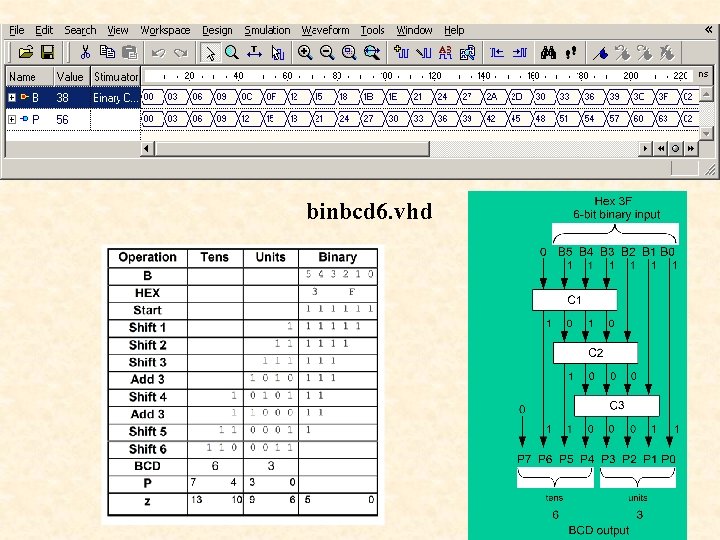This screenshot has width=720, height=540.
Task: Click the Cut scissors icon
Action: 85,52
